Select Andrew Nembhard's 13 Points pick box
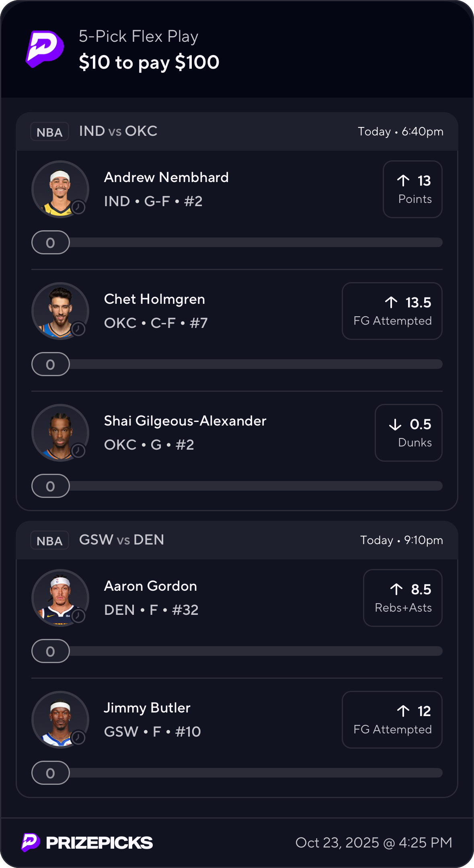474x868 pixels. [x=412, y=189]
